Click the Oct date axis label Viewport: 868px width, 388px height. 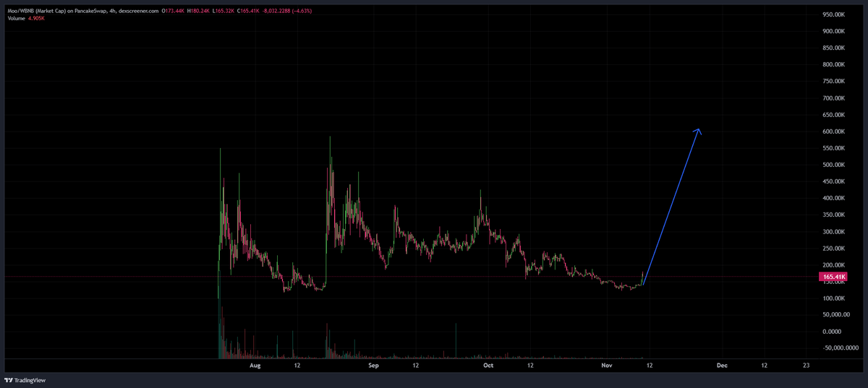pyautogui.click(x=488, y=366)
